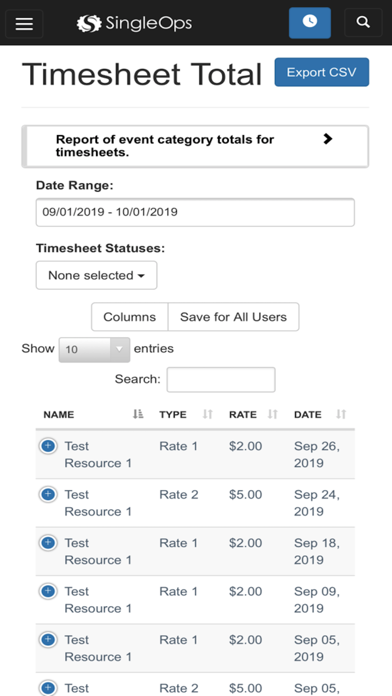Open the search magnifier icon
This screenshot has width=392, height=696.
coord(363,22)
